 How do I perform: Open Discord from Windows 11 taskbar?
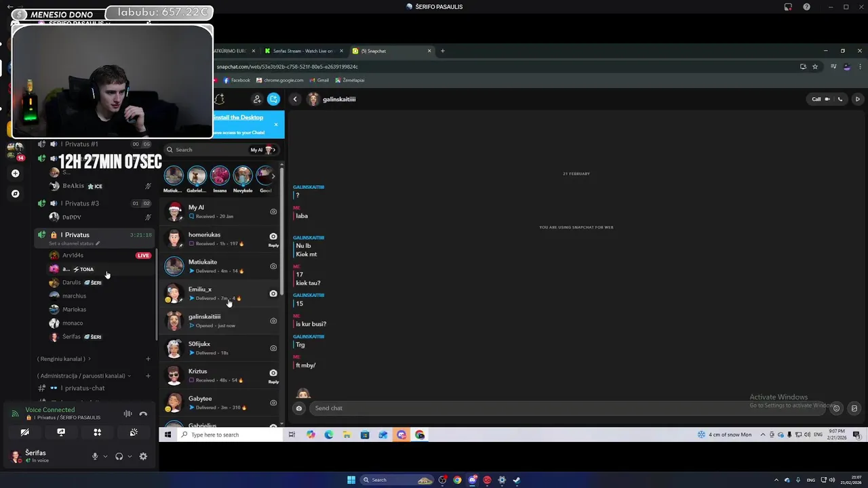click(472, 480)
